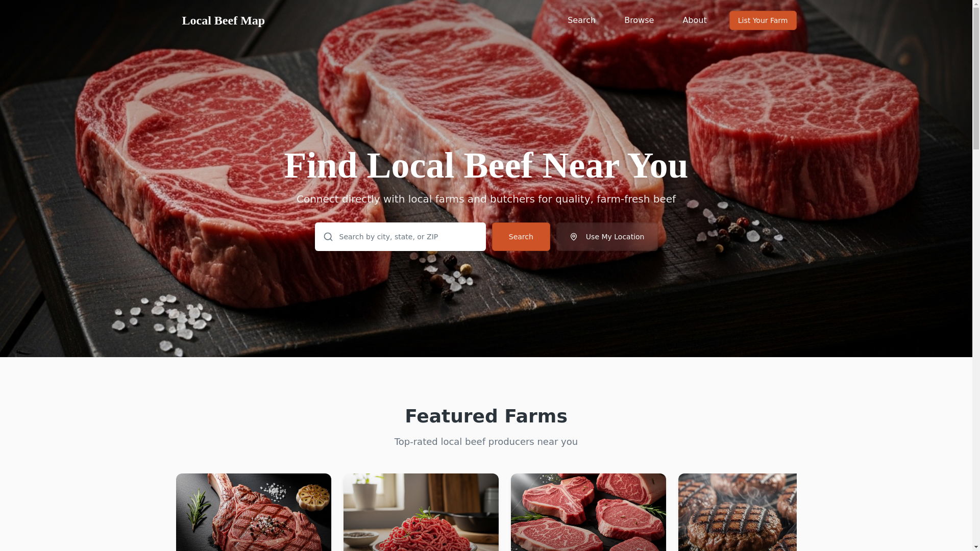The width and height of the screenshot is (980, 551).
Task: Open the ground beef farm card
Action: point(421,512)
